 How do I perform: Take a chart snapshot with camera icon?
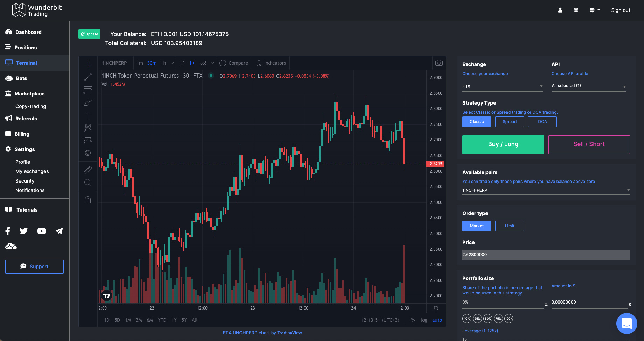point(439,63)
